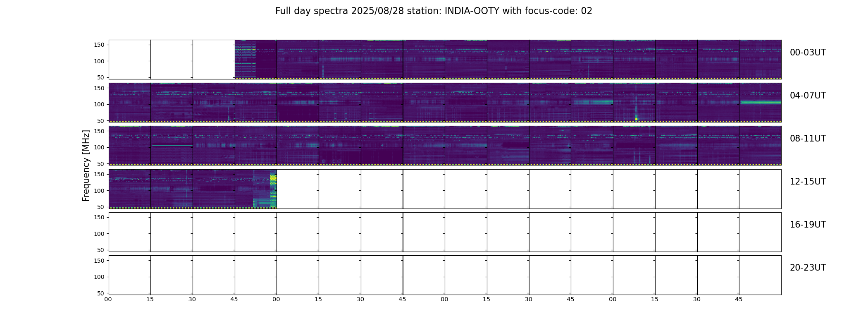Select the 04-07UT row label
868x331 pixels.
click(x=808, y=96)
